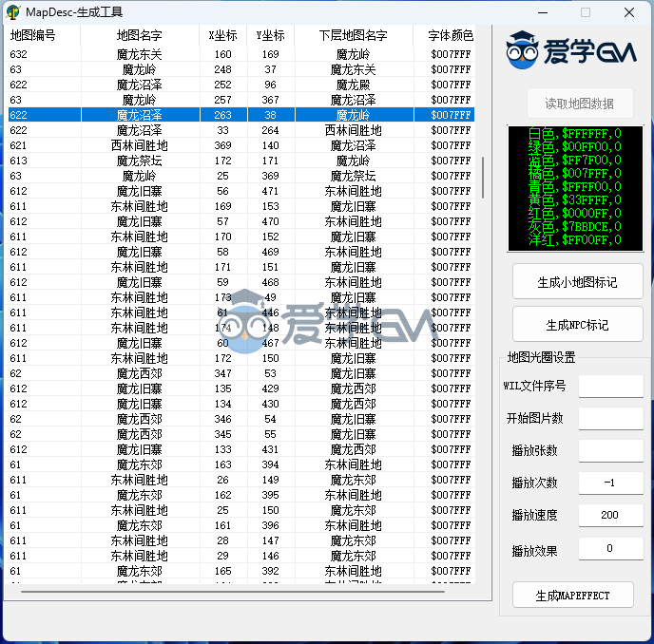Click the 下层地图名字 column header
654x644 pixels.
(x=354, y=35)
